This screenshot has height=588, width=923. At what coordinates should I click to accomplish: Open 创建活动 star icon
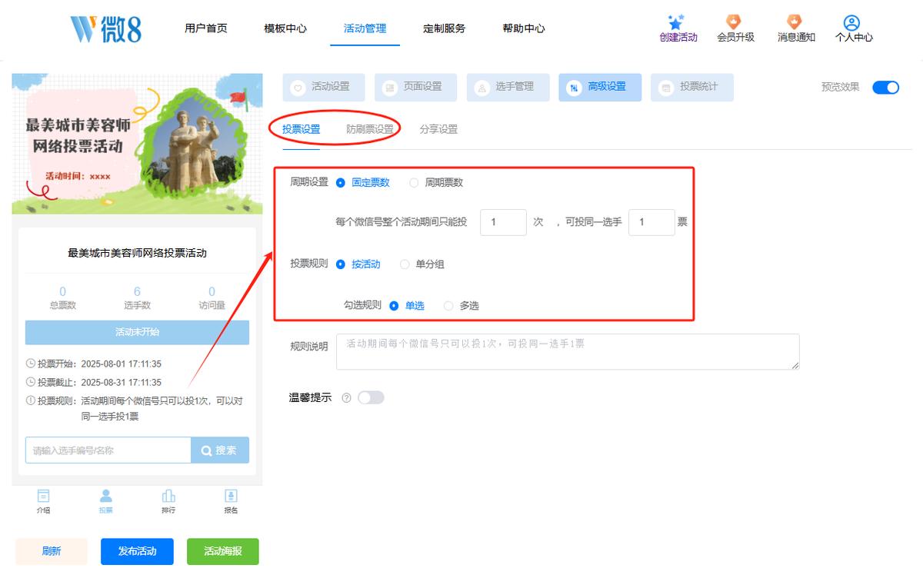[677, 22]
